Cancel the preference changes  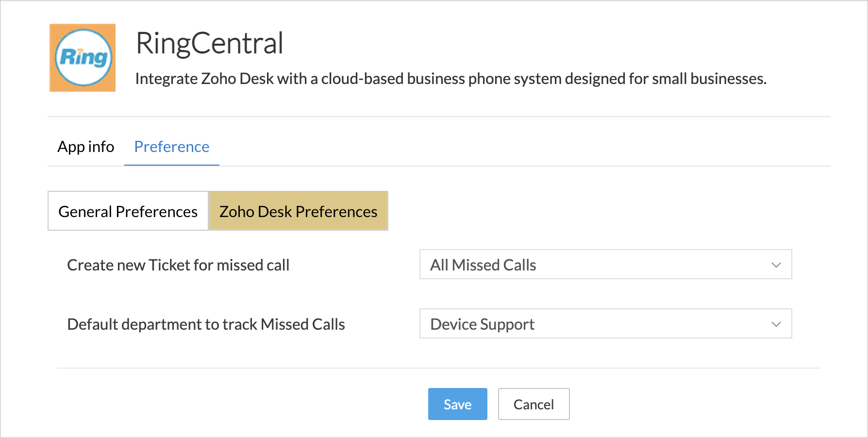point(534,404)
